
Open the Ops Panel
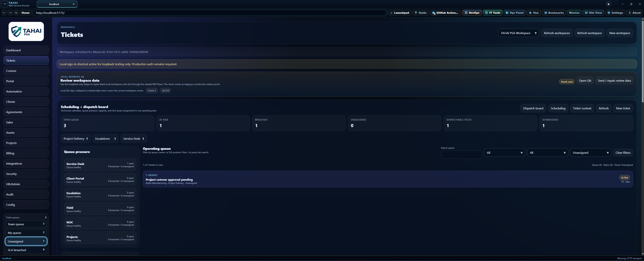(x=514, y=13)
